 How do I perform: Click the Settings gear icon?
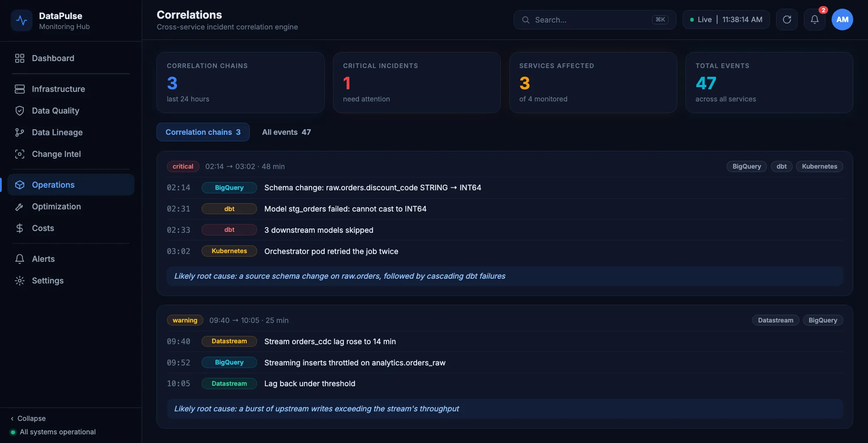point(20,280)
